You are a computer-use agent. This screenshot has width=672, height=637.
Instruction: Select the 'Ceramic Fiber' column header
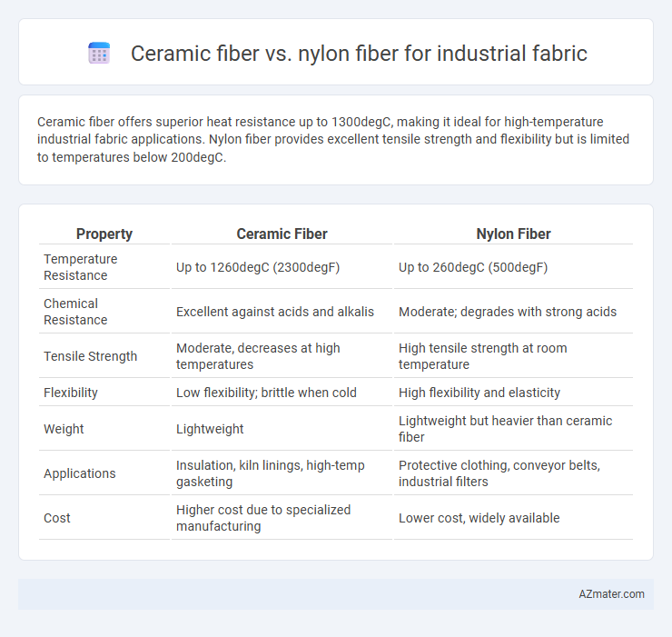[282, 234]
